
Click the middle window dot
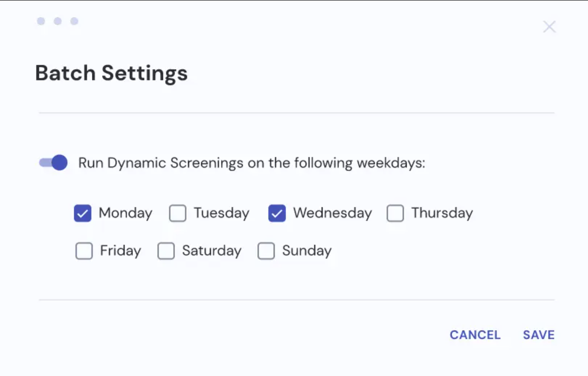coord(58,21)
